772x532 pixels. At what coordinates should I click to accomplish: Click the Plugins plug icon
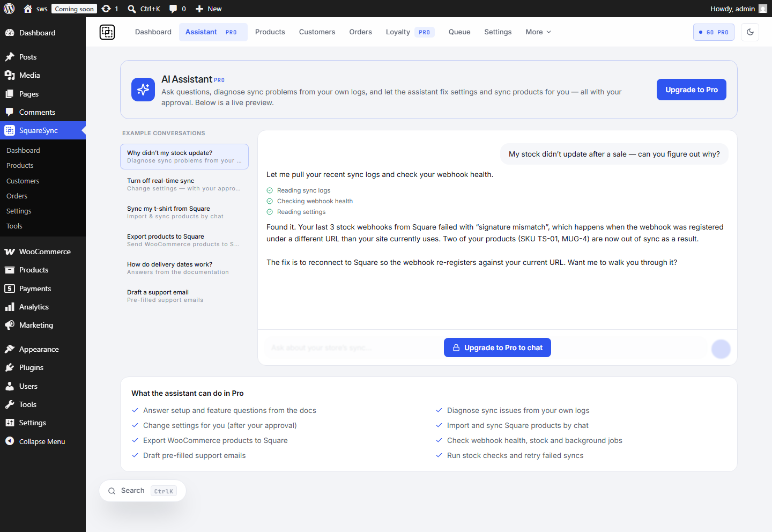(10, 367)
